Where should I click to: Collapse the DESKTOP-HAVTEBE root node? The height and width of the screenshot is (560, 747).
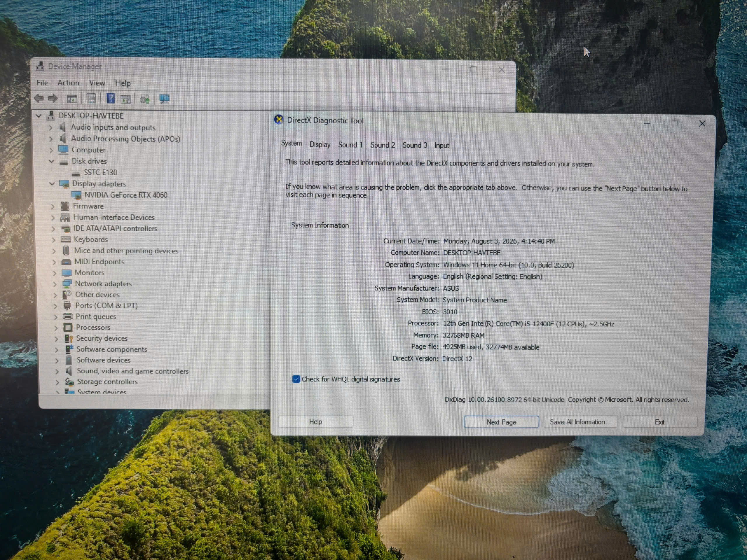(x=39, y=116)
